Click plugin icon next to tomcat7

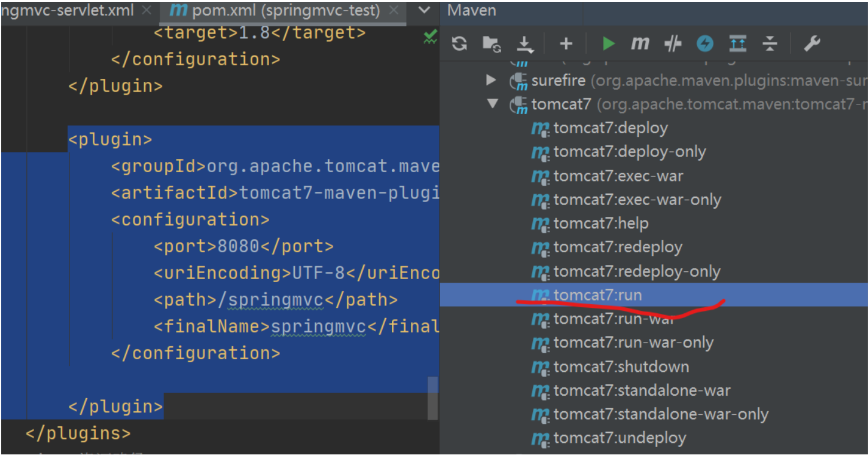(518, 105)
